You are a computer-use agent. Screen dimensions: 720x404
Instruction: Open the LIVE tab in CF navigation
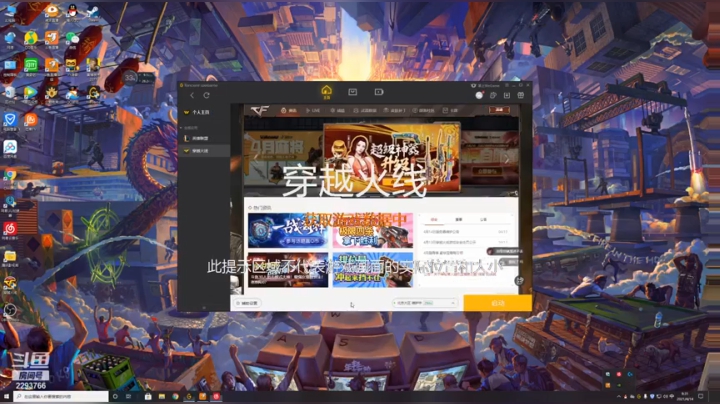coord(313,111)
